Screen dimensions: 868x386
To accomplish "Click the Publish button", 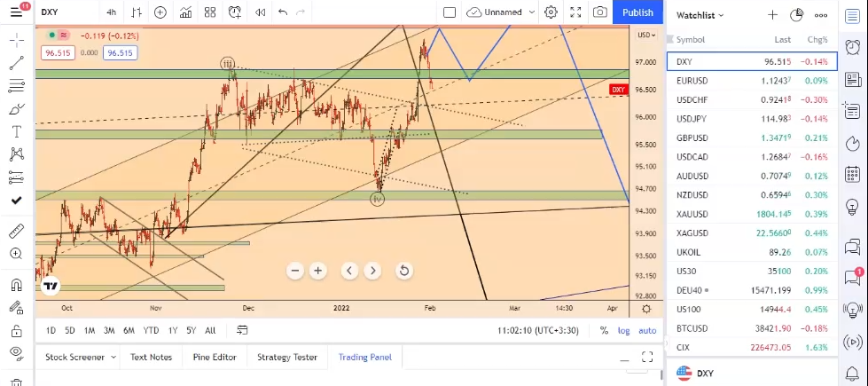I will pyautogui.click(x=637, y=12).
